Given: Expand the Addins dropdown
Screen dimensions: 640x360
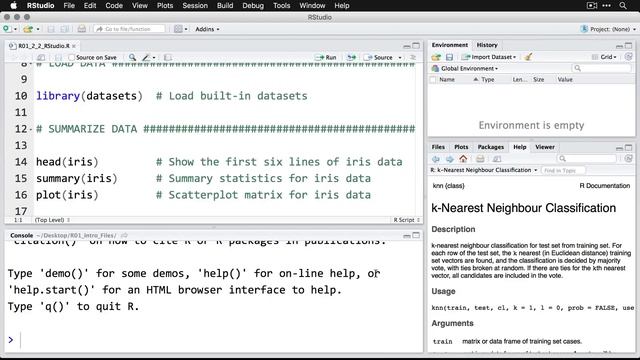Looking at the screenshot, I should click(207, 29).
